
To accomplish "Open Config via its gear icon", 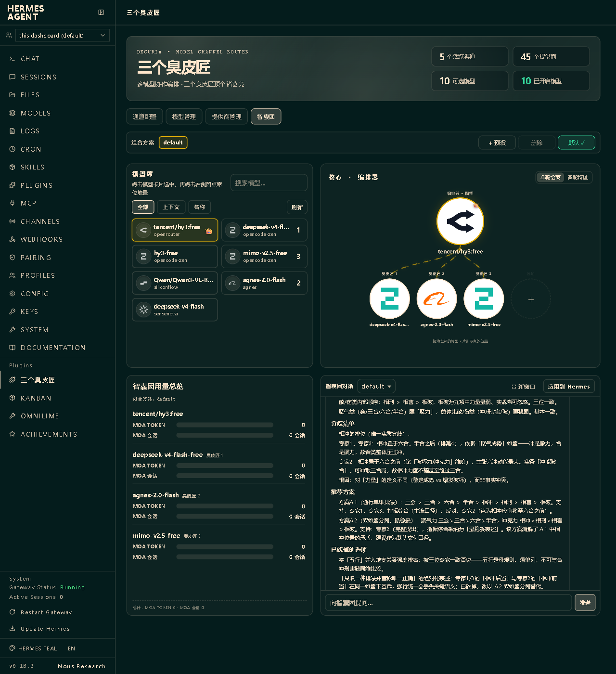I will coord(13,294).
